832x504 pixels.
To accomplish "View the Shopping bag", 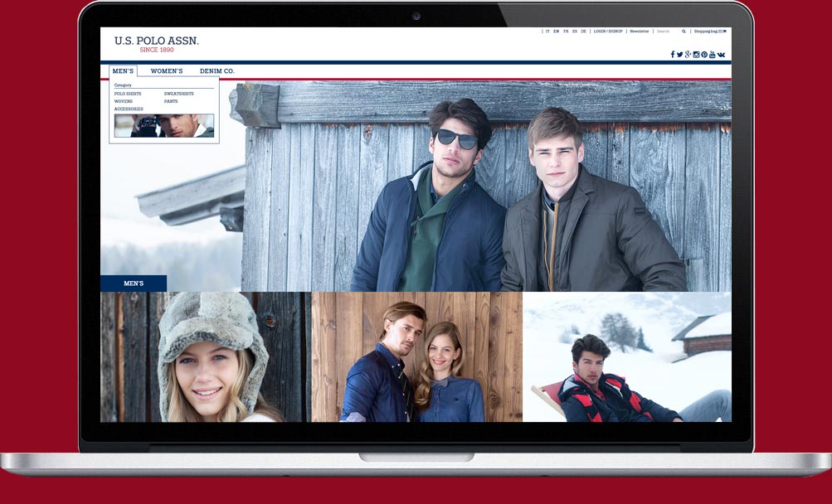I will (x=709, y=31).
